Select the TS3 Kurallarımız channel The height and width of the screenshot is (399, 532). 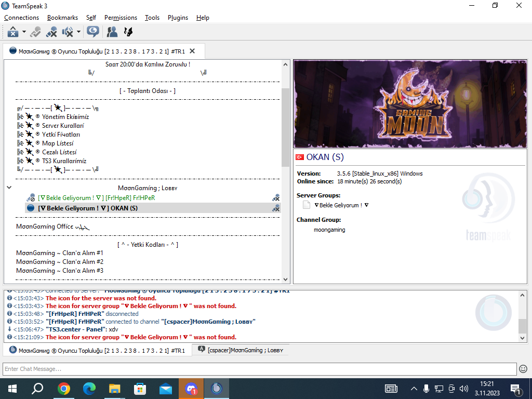click(x=64, y=161)
